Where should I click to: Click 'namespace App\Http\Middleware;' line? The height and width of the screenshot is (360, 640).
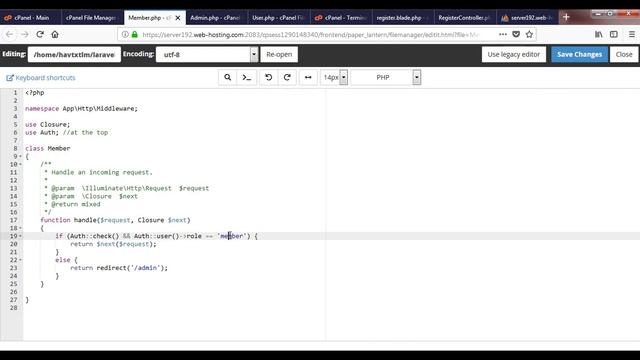[82, 109]
